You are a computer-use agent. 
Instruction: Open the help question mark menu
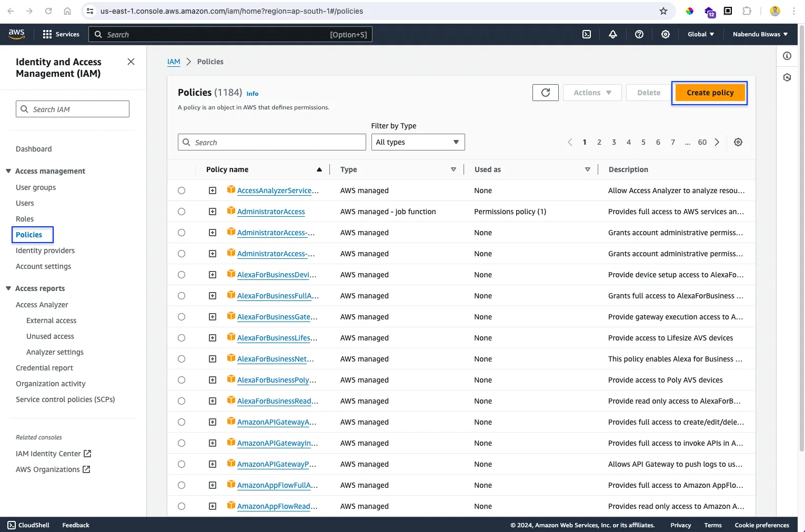coord(639,34)
